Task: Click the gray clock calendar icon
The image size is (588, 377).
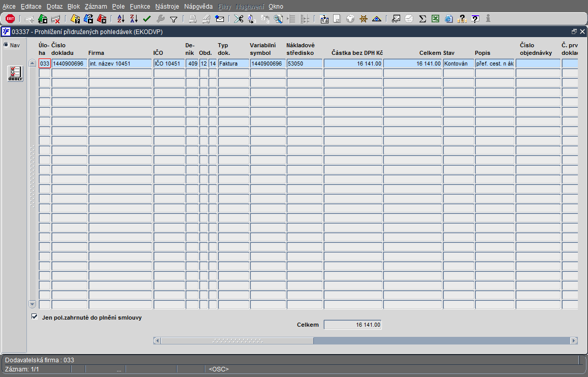Action: pyautogui.click(x=409, y=19)
